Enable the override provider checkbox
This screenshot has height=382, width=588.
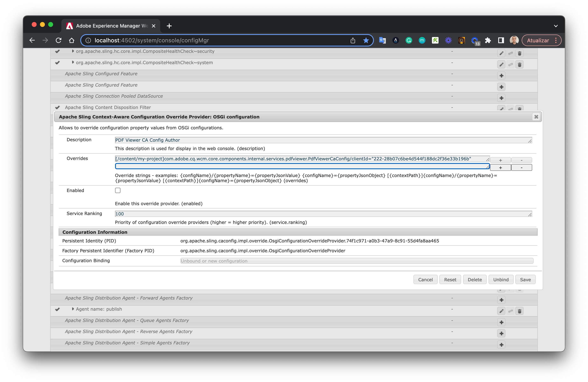point(118,191)
